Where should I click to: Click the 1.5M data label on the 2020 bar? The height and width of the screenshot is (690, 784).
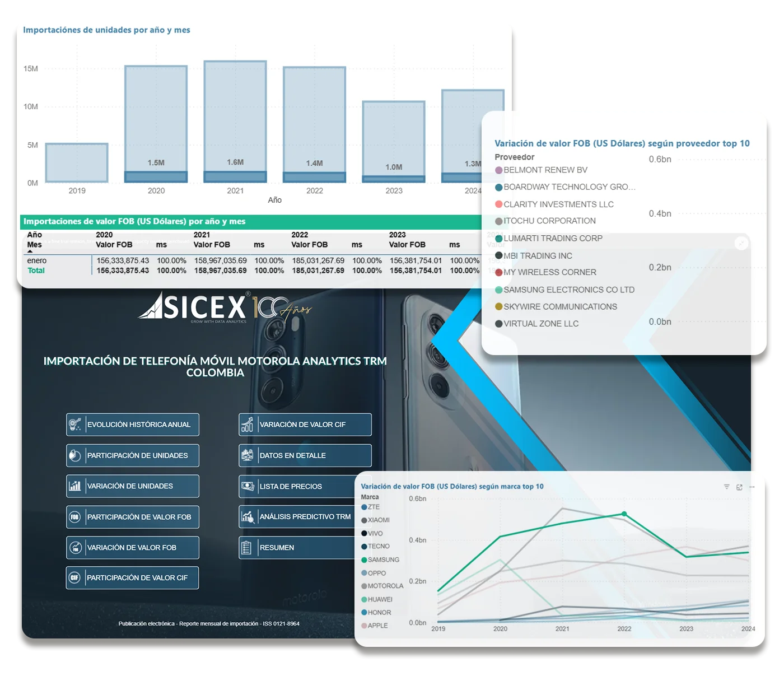point(156,163)
